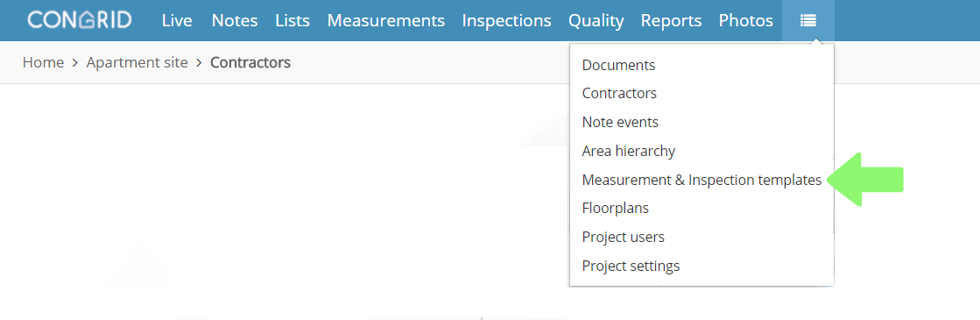This screenshot has width=980, height=320.
Task: Open the Quality page
Action: click(x=596, y=21)
